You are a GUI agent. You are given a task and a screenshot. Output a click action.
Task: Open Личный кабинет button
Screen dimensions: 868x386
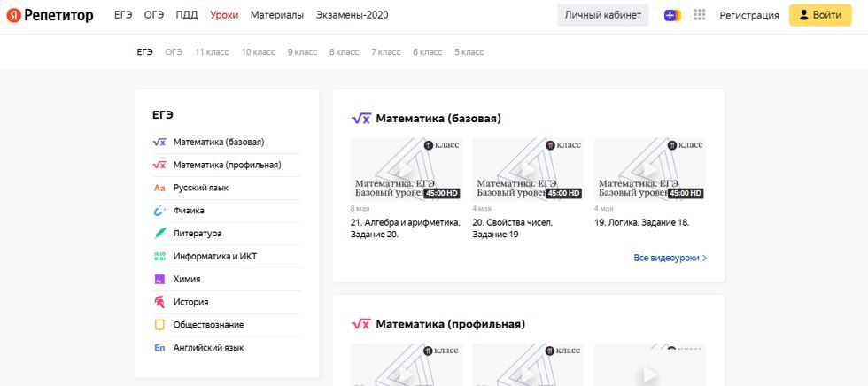tap(603, 15)
